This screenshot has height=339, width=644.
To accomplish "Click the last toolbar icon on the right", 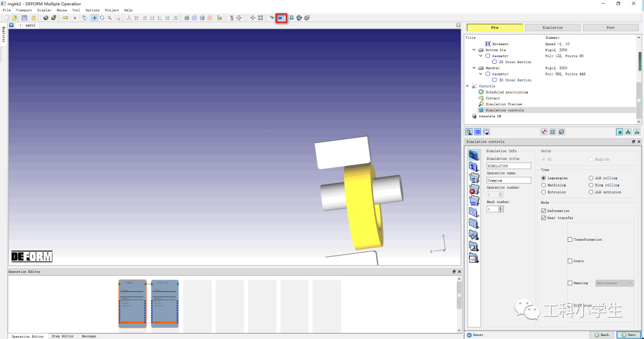I will pyautogui.click(x=307, y=18).
